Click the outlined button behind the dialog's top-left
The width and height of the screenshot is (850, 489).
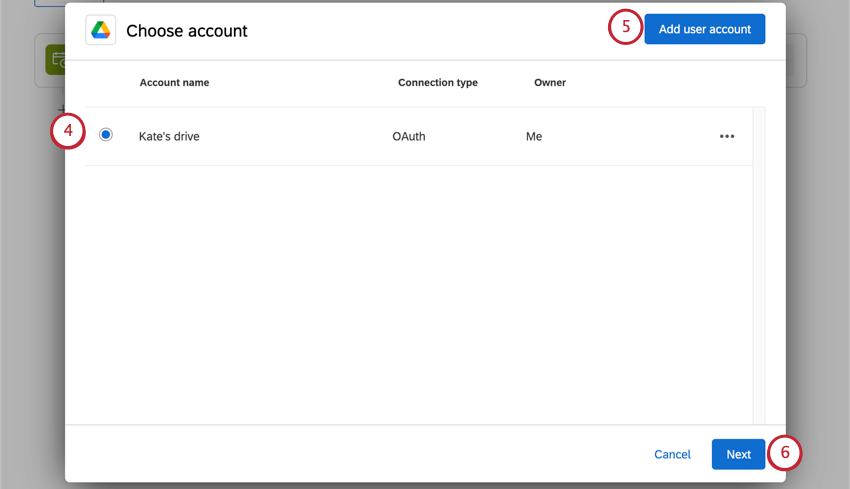click(x=48, y=3)
